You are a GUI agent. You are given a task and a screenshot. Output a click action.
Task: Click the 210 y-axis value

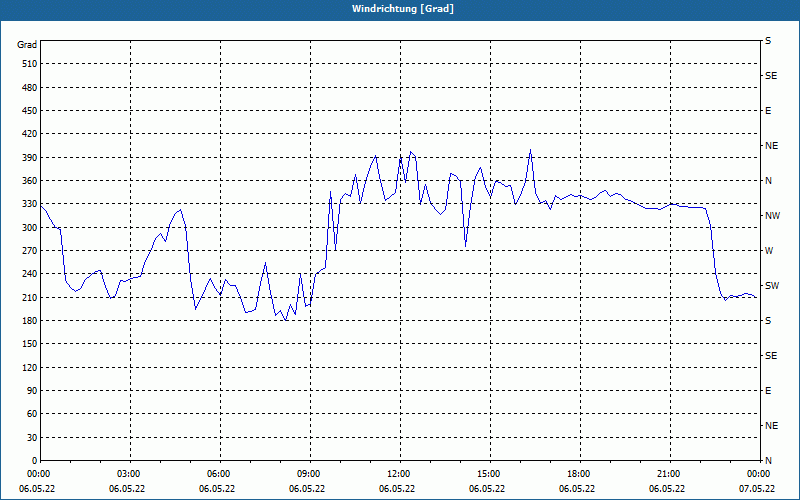click(x=30, y=297)
